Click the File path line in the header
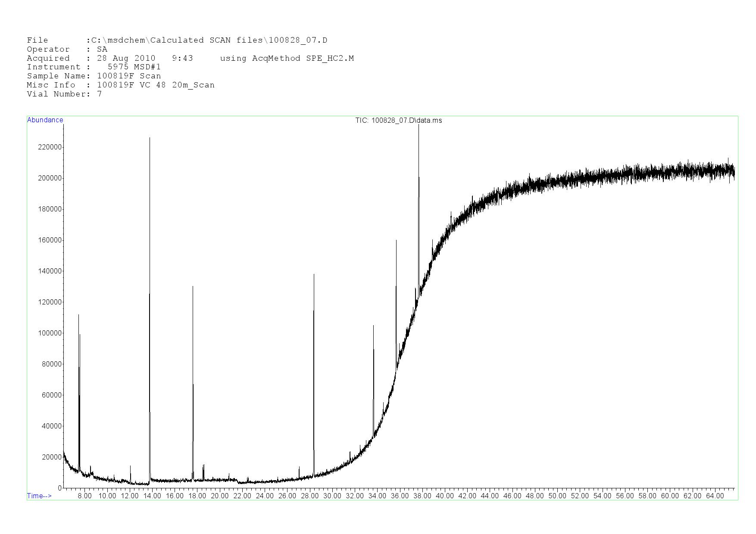 (177, 40)
